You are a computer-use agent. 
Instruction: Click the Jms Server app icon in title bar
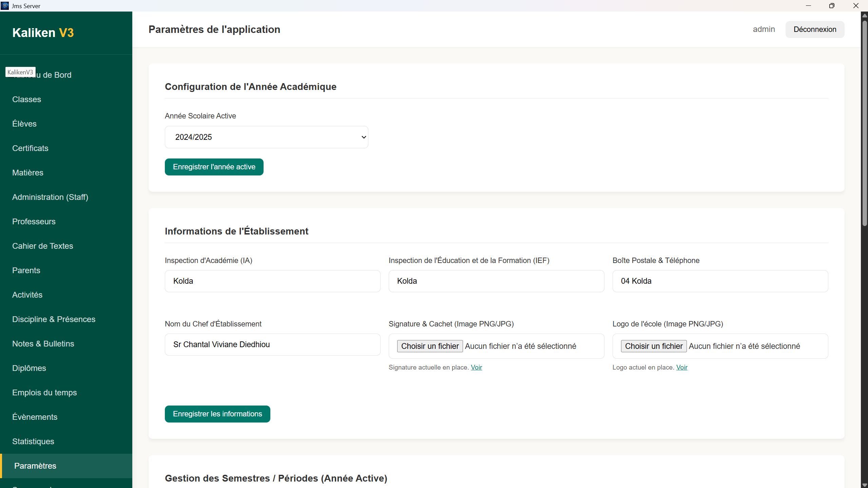coord(5,6)
